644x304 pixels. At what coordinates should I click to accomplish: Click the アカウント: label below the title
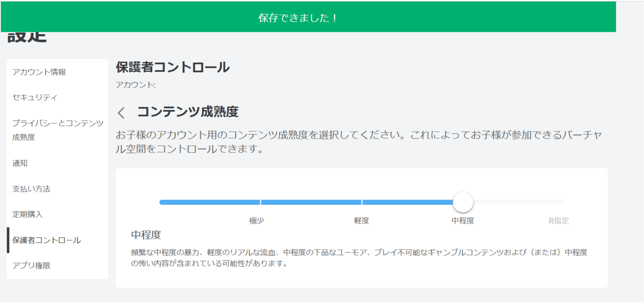coord(136,85)
